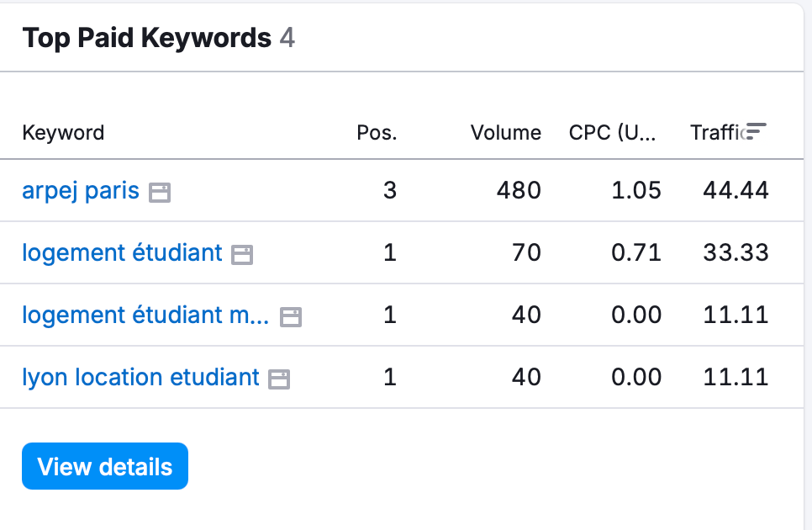Sort by the CPC (U... column header
This screenshot has width=812, height=530.
pos(612,132)
